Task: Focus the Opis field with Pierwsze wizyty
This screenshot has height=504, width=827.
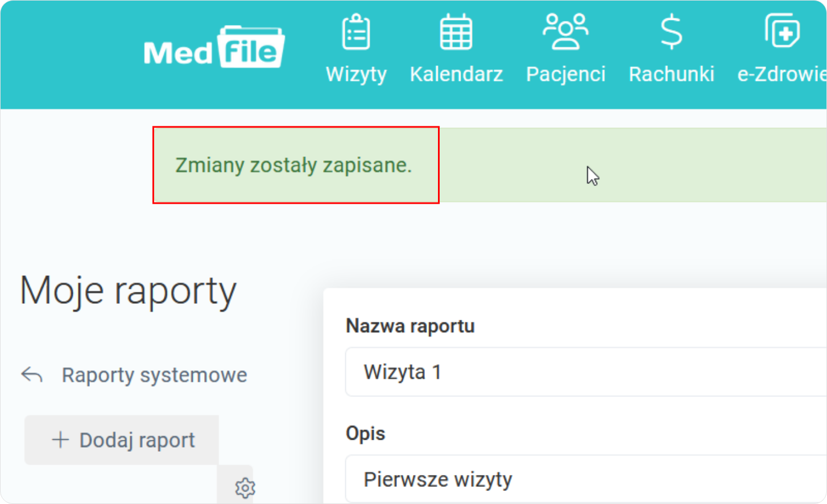Action: tap(586, 479)
